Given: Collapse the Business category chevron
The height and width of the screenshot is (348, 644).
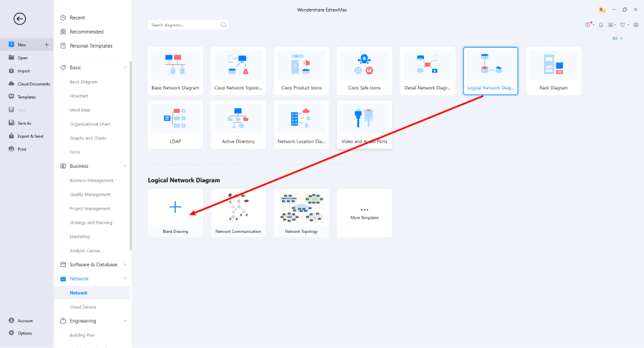Looking at the screenshot, I should coord(125,166).
